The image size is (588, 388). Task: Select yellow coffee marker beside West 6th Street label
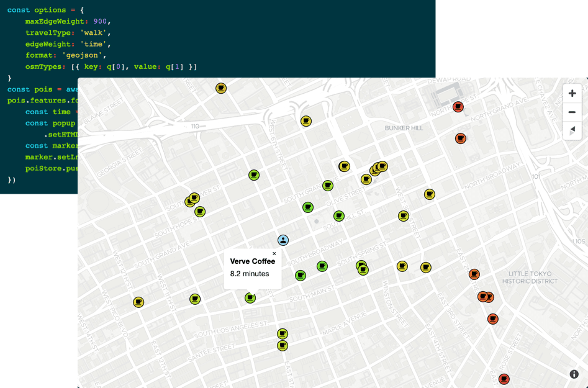tap(306, 121)
